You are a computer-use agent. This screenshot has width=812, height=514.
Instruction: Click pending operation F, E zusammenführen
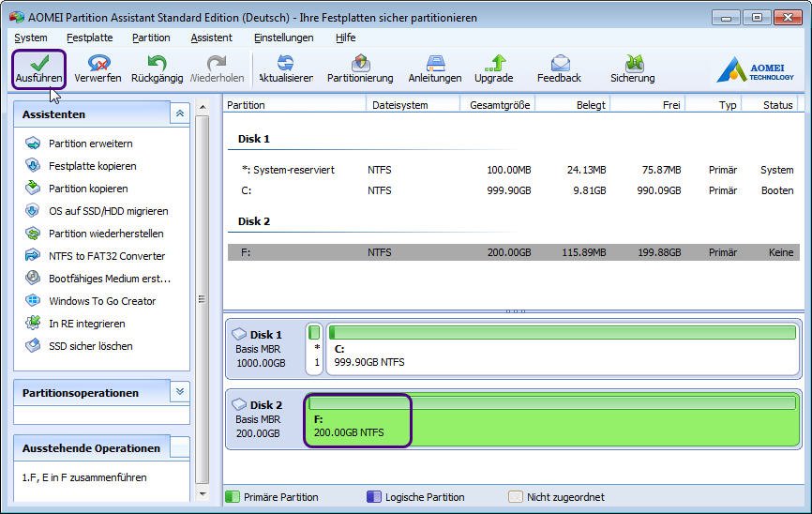[84, 477]
